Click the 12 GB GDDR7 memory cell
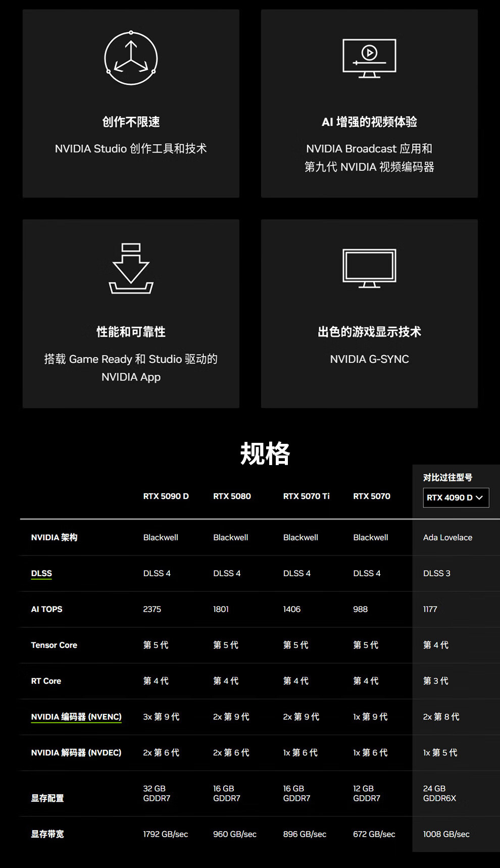The width and height of the screenshot is (500, 868). [366, 793]
